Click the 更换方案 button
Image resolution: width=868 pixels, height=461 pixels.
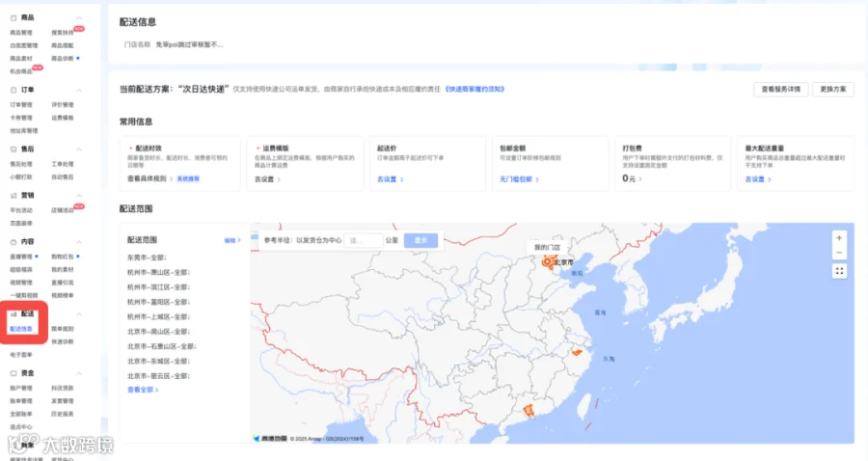[x=833, y=89]
